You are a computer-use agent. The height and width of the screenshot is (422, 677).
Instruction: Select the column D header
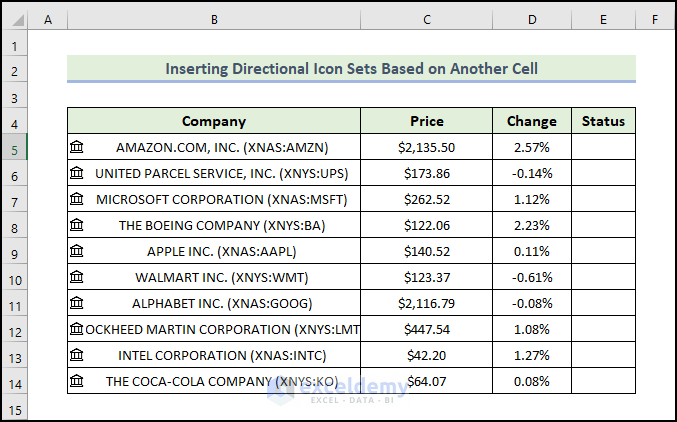point(532,19)
